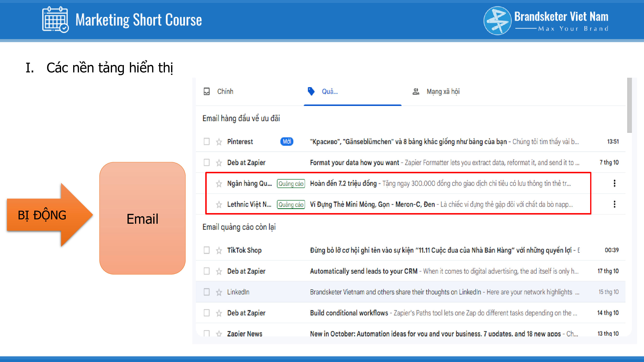The height and width of the screenshot is (362, 644).
Task: Open Automatically send leads to your CRM
Action: (364, 271)
